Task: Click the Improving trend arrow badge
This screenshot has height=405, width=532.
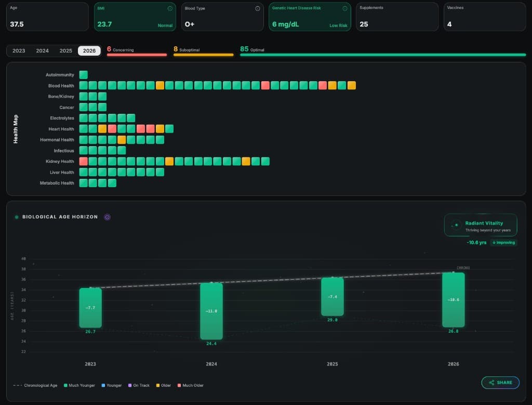Action: [503, 242]
